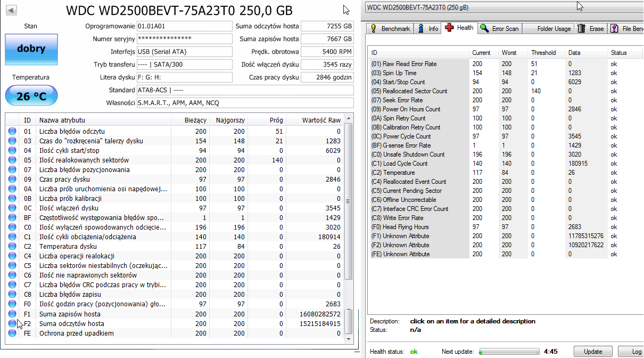Click the blue status orb for attribute 09
Screen dimensions: 644x358
[x=12, y=179]
